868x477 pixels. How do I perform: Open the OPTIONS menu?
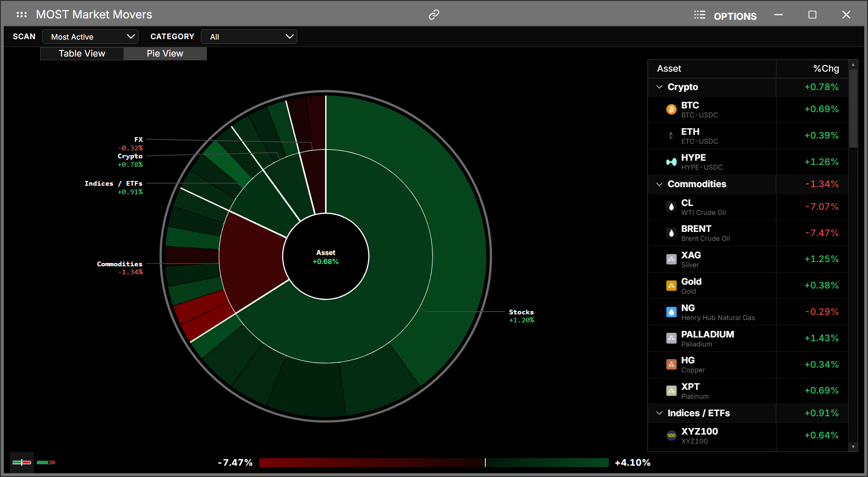735,16
